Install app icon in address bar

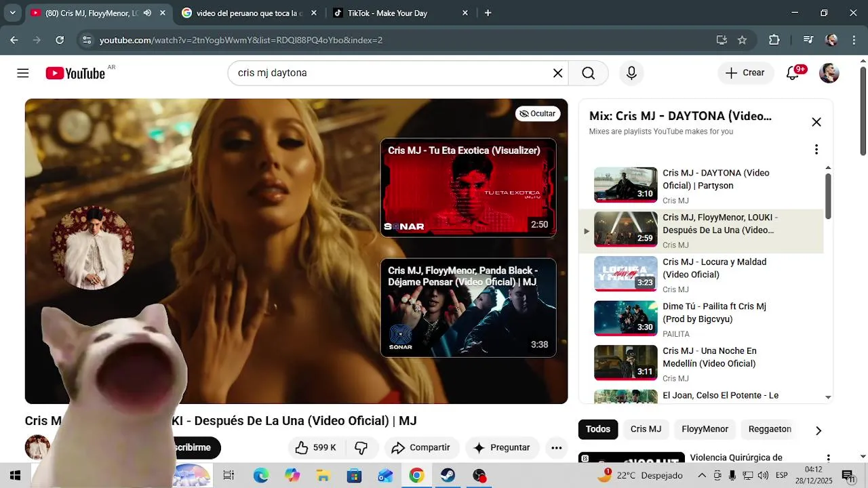pyautogui.click(x=722, y=40)
